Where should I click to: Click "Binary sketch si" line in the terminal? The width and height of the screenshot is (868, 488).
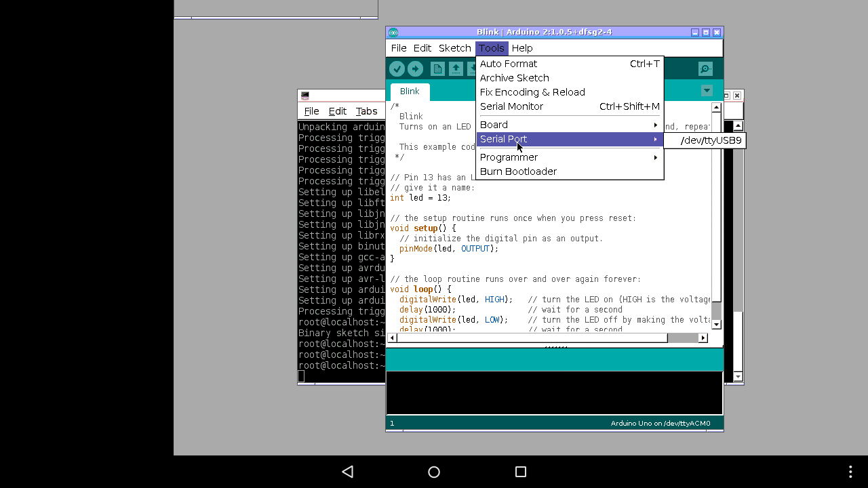click(342, 333)
